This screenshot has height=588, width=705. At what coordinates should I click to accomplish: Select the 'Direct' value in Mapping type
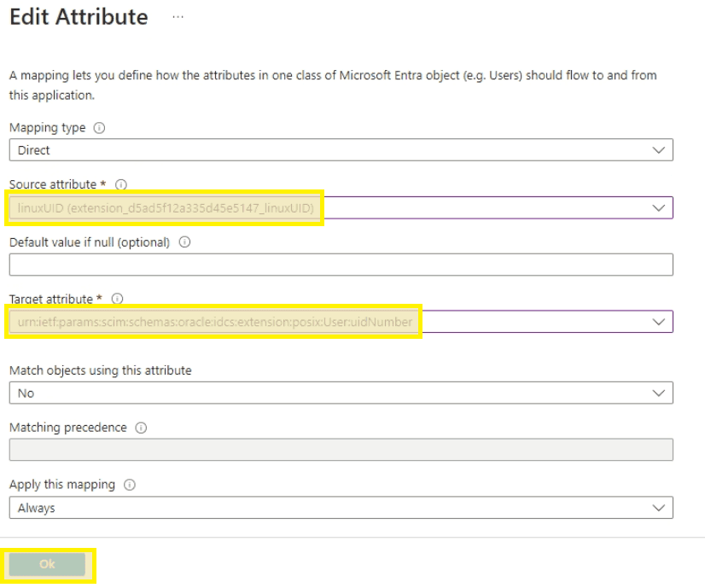coord(34,150)
